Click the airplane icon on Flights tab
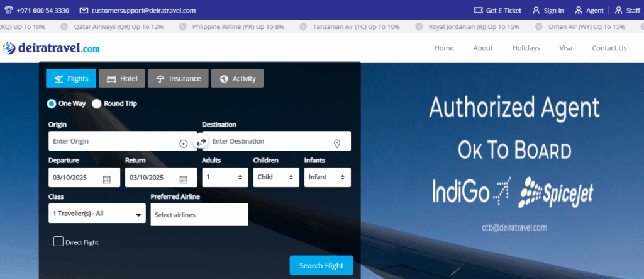This screenshot has height=279, width=644. [x=58, y=79]
